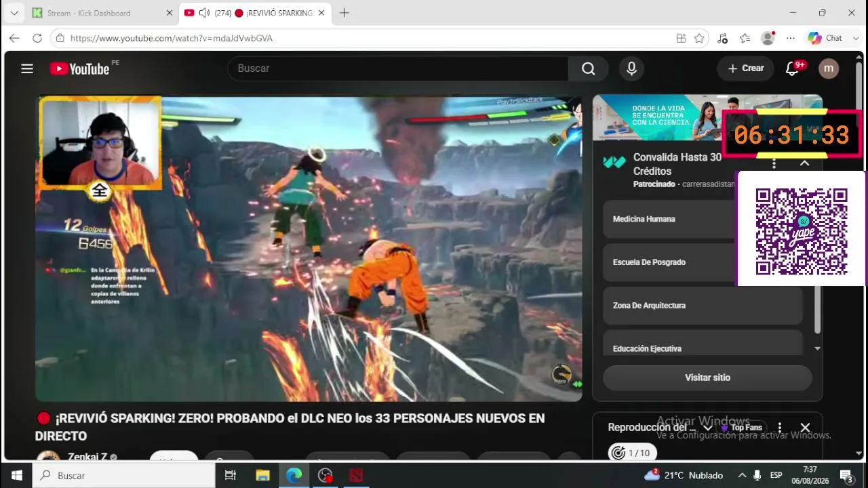Open File Explorer from the taskbar

point(262,475)
